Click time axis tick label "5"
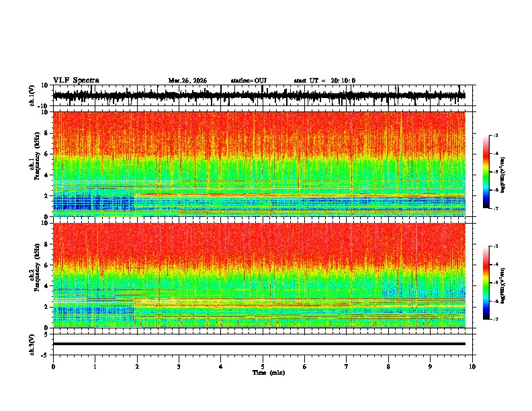This screenshot has height=411, width=532. (263, 367)
